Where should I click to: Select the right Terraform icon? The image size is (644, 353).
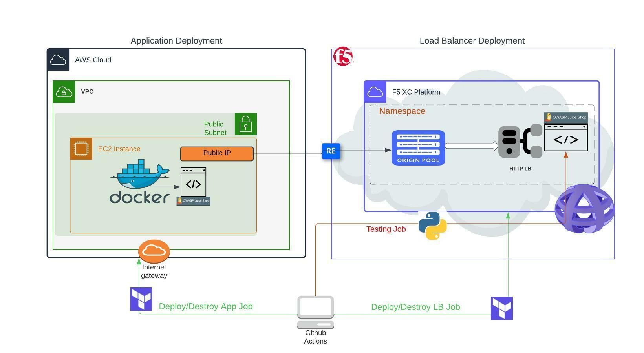point(501,308)
